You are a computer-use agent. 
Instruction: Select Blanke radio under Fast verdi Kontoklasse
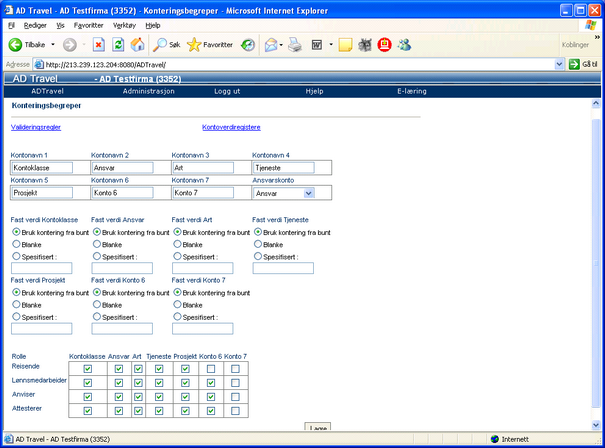pyautogui.click(x=16, y=244)
